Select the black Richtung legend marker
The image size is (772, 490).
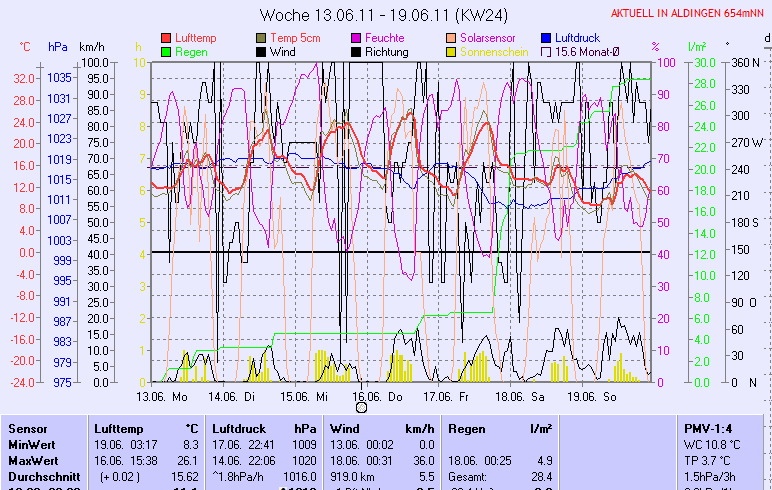[356, 51]
